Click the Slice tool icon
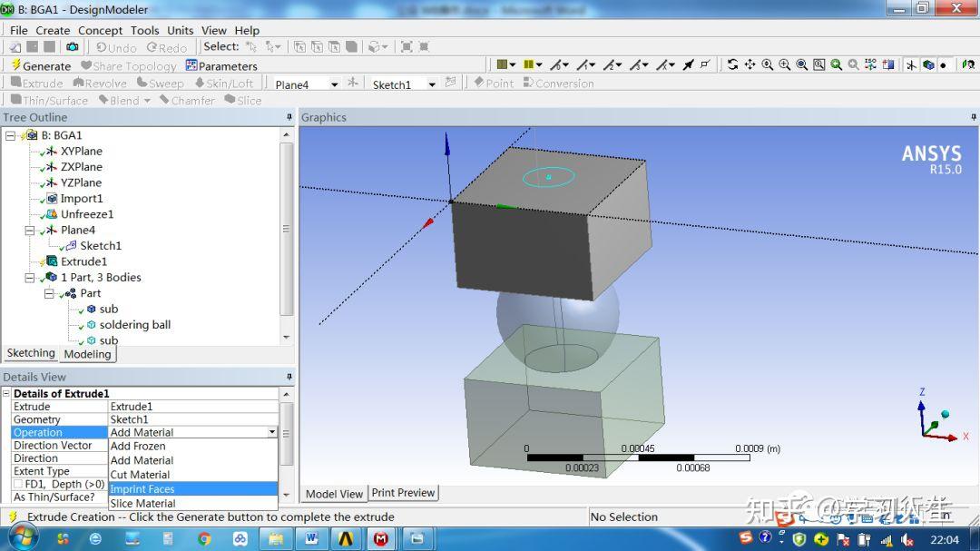Screen dimensions: 980x551 pyautogui.click(x=230, y=100)
